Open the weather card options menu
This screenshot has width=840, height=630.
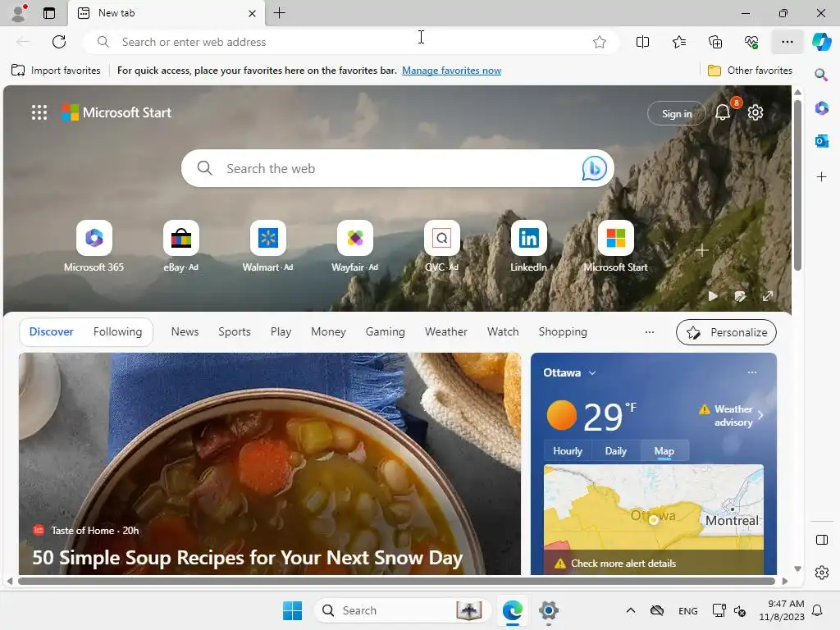point(752,372)
